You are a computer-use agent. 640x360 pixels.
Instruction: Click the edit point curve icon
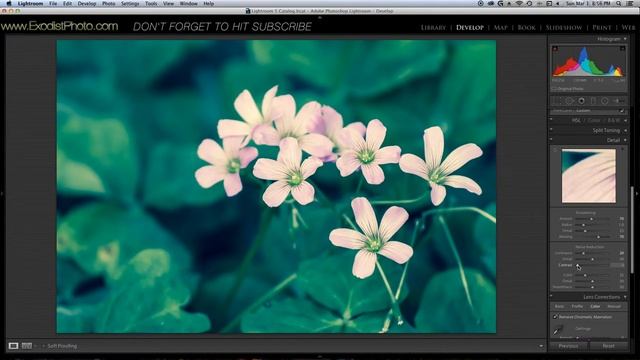(x=622, y=111)
